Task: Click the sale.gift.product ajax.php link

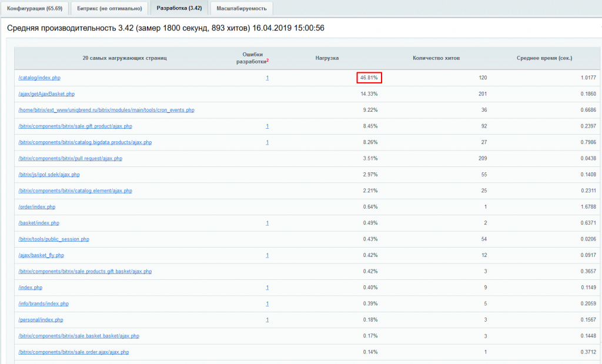Action: tap(75, 126)
